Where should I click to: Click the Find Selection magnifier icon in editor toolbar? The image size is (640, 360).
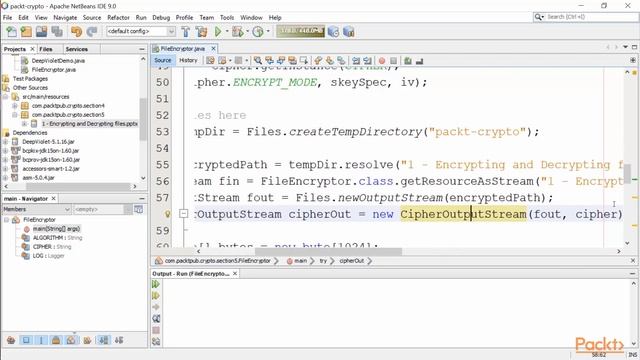tap(258, 60)
